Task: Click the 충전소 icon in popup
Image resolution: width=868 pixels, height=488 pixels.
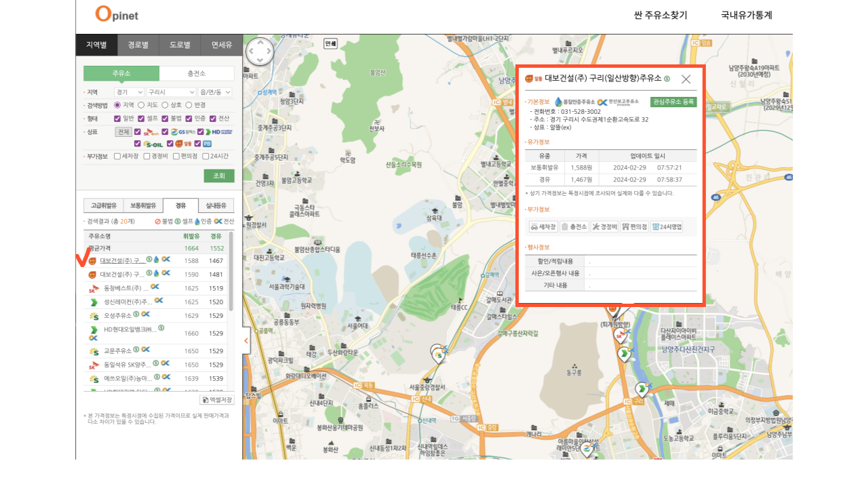Action: click(574, 227)
